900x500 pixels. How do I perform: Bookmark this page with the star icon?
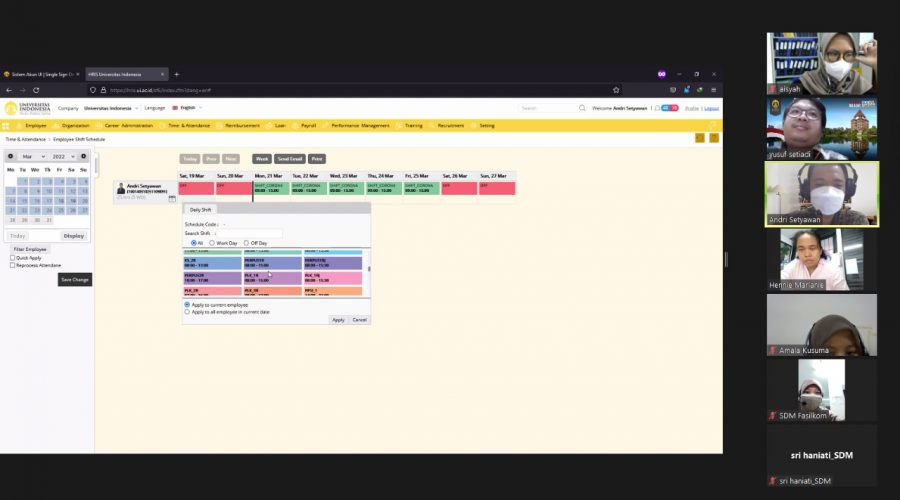[x=616, y=90]
